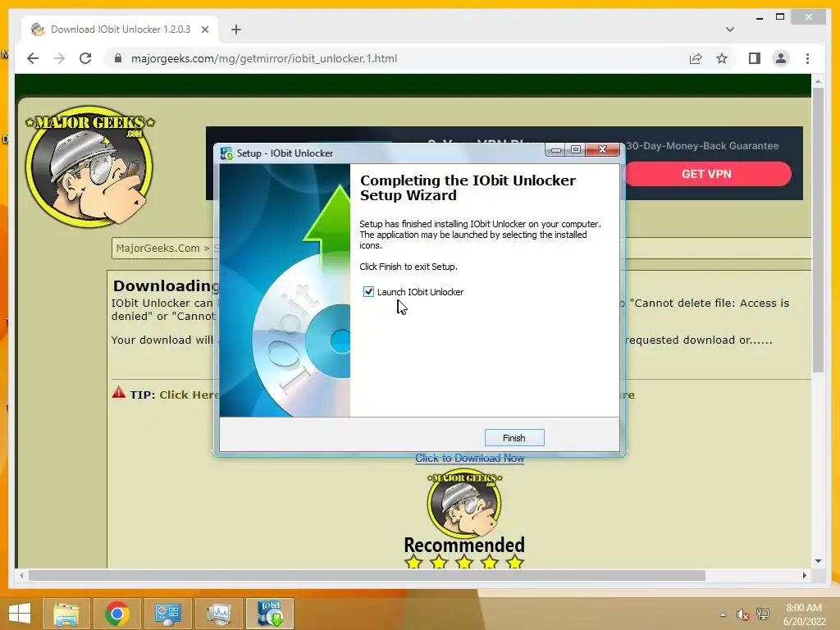Minimize the IObit Unlocker Setup dialog
The width and height of the screenshot is (840, 630).
[556, 150]
